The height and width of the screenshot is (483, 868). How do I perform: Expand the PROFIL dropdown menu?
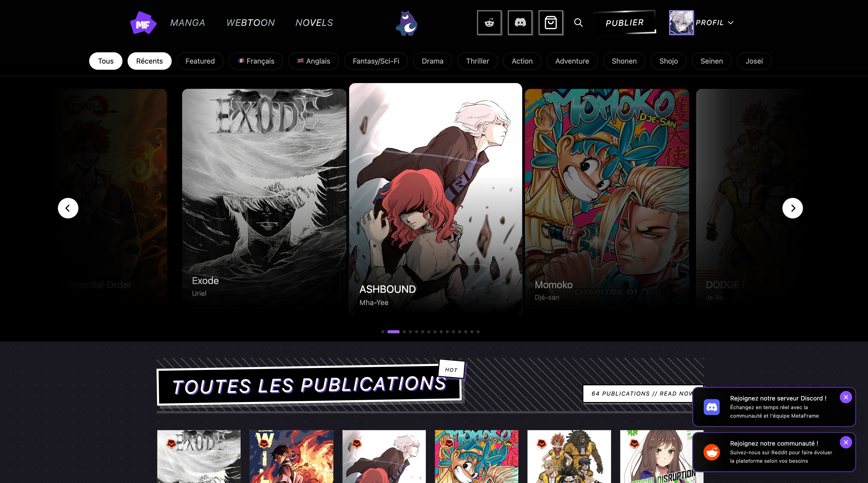714,23
